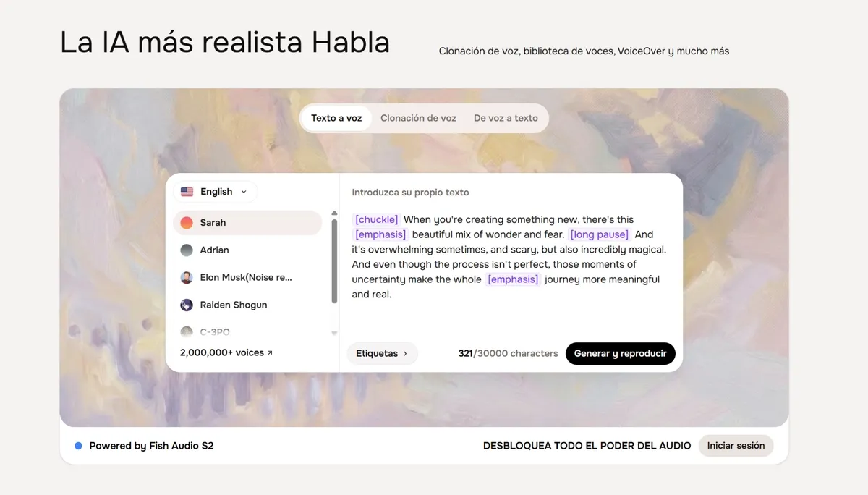Click the [emphasis] tag before 'journey'
The image size is (868, 495).
(513, 279)
